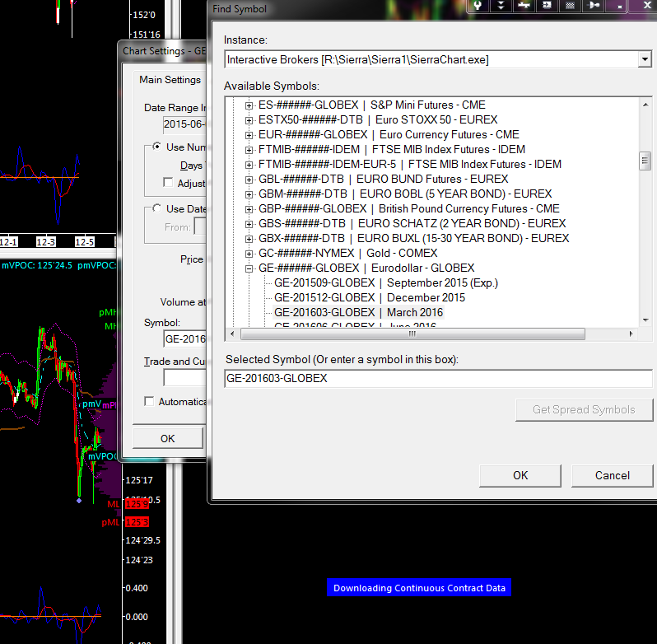Select the S&P Mini Futures - CME row text
This screenshot has width=657, height=644.
428,105
